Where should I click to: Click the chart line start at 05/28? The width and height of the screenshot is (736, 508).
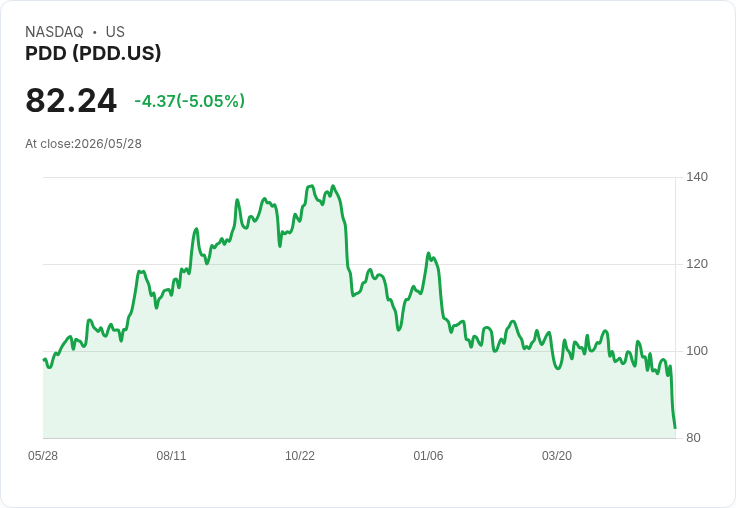coord(44,360)
